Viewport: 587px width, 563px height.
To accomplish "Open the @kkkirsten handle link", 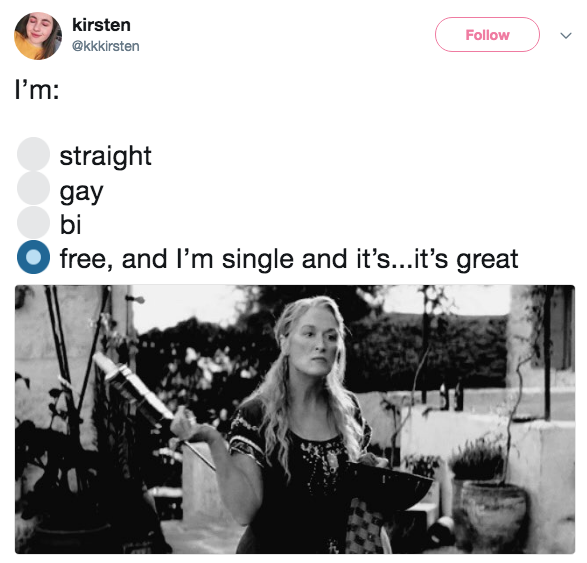I will (106, 46).
